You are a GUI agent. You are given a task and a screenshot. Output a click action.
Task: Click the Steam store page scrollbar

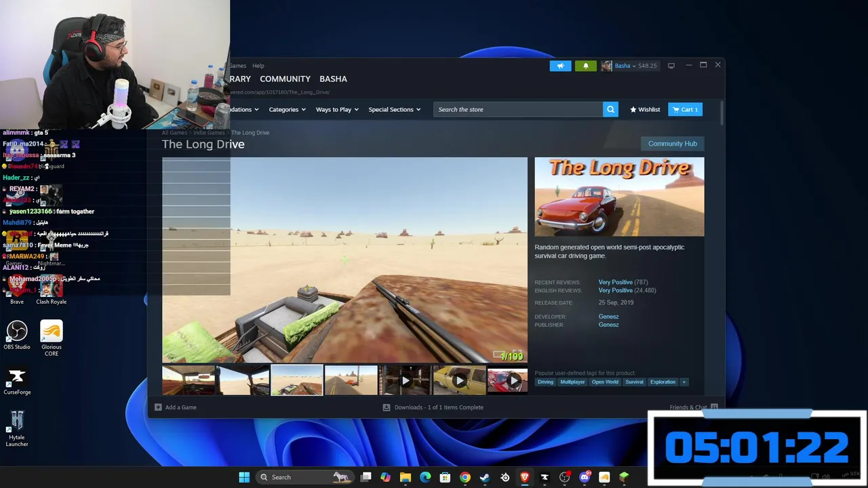coord(721,113)
